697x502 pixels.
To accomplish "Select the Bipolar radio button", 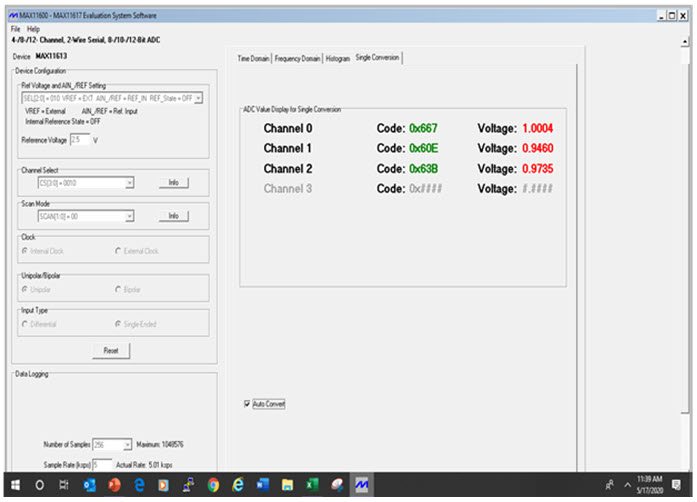I will [x=118, y=289].
